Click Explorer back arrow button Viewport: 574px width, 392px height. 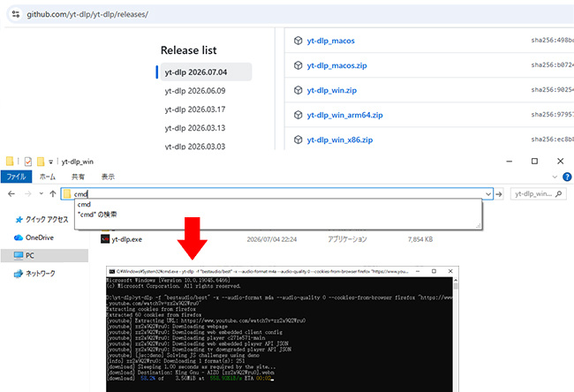click(11, 194)
